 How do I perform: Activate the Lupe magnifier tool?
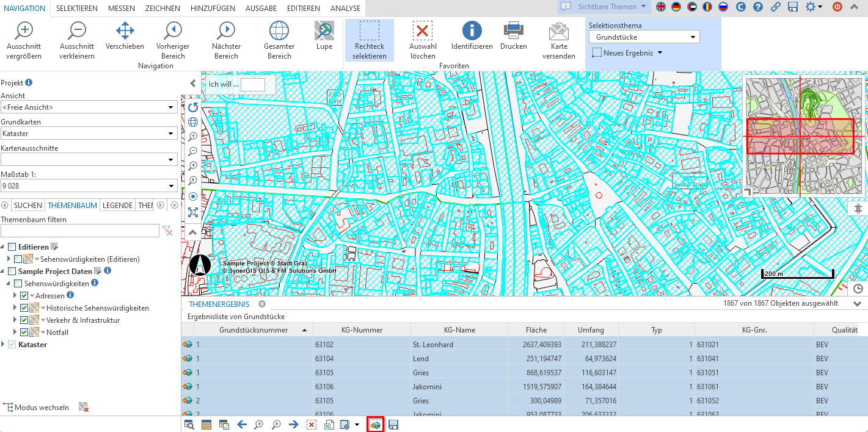pyautogui.click(x=324, y=31)
